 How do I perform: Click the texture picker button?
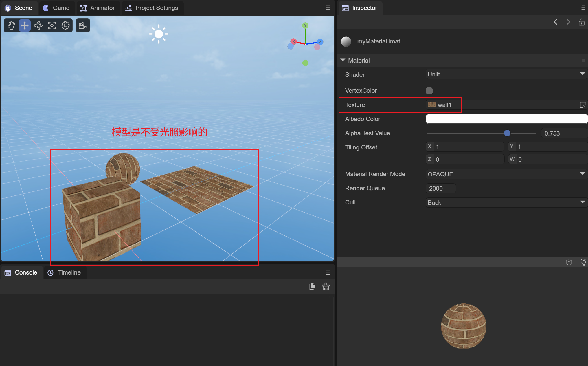pyautogui.click(x=583, y=105)
